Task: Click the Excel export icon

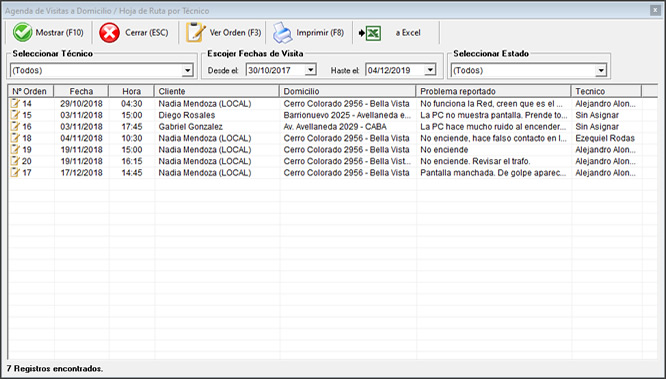Action: pos(370,33)
